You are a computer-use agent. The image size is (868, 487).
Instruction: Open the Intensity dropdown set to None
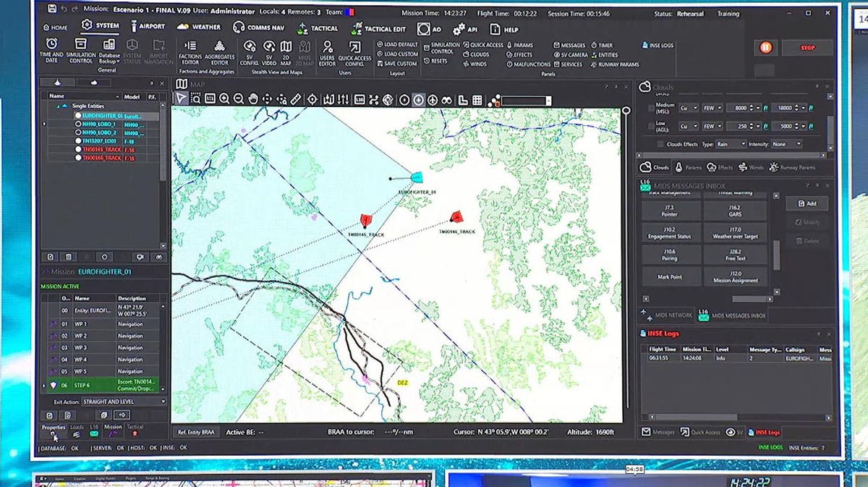(786, 144)
